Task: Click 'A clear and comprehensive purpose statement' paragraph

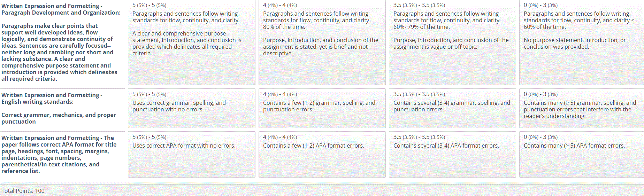Action: point(187,44)
